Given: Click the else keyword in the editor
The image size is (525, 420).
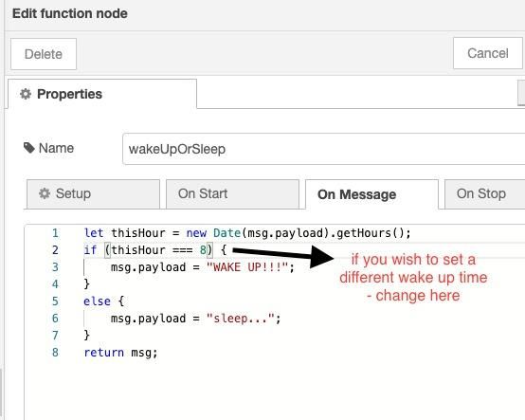Looking at the screenshot, I should 97,301.
